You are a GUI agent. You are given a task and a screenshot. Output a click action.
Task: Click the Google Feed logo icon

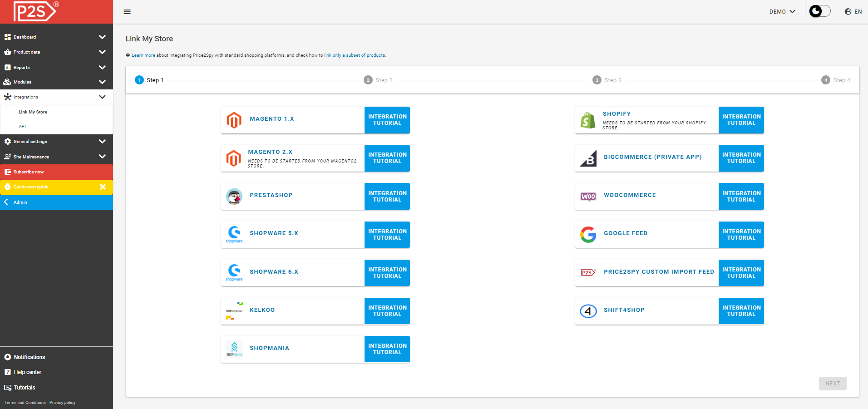point(588,234)
